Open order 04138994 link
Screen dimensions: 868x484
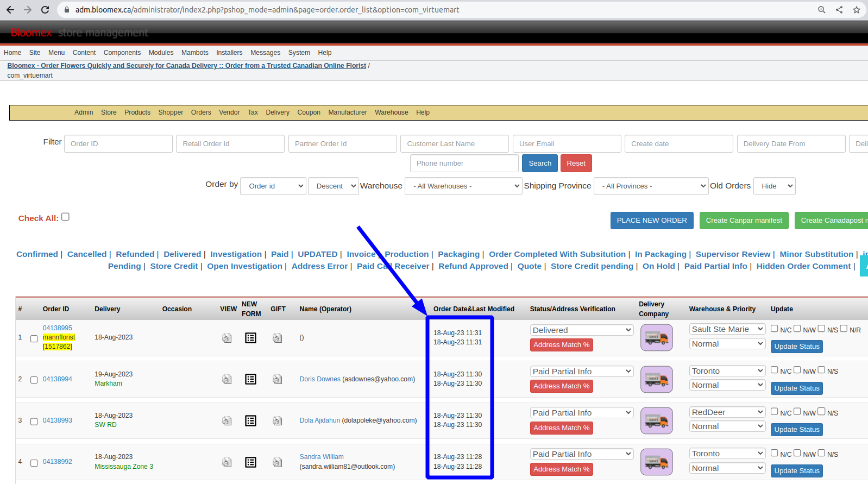click(58, 379)
